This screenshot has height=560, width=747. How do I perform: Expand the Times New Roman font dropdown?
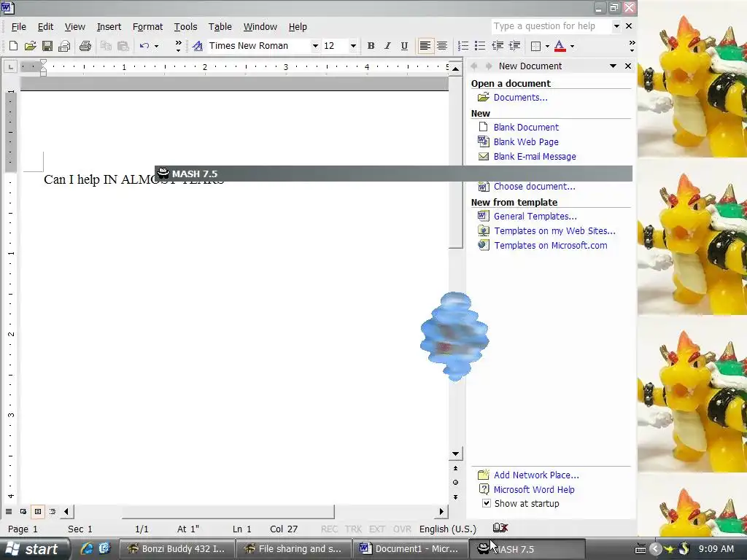point(315,46)
